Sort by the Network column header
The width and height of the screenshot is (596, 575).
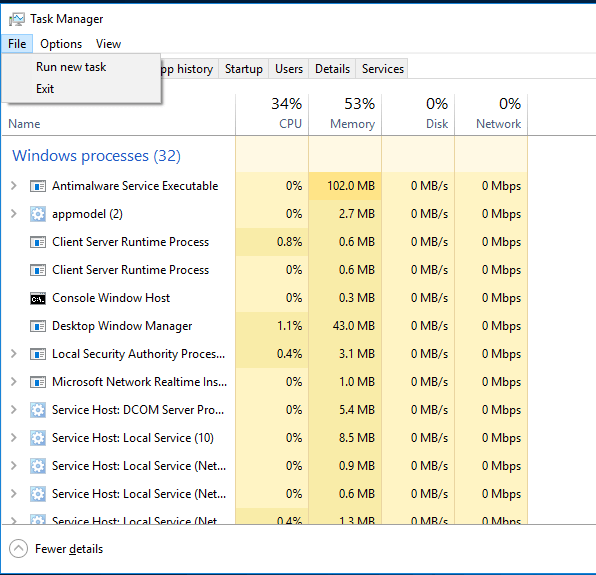click(491, 115)
